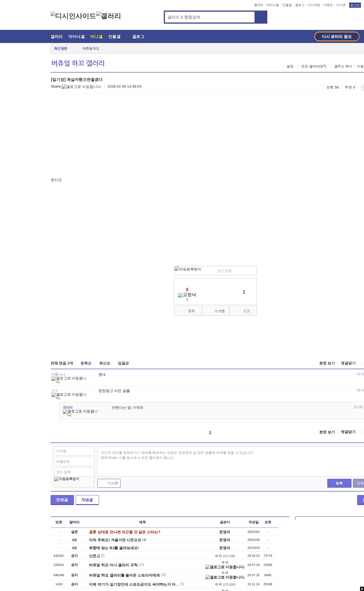Click the 고정닉 icon in the recommend box
364x591 pixels.
187,295
